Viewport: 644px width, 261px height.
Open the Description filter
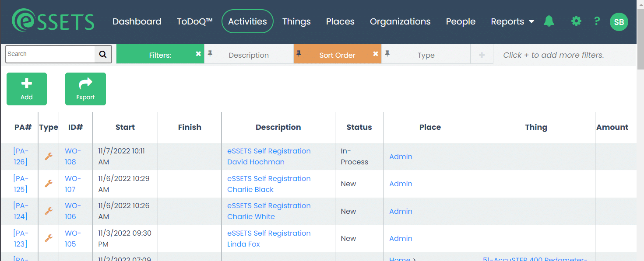[249, 55]
